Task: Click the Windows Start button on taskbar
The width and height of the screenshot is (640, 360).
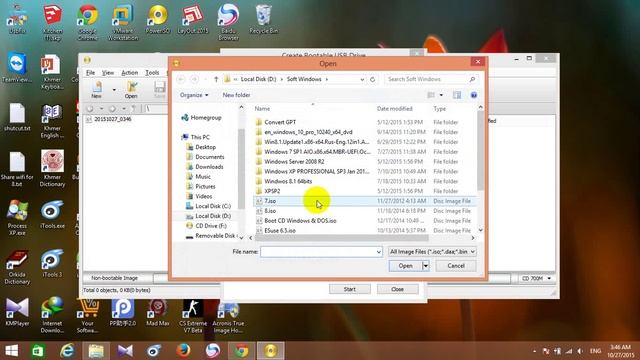Action: [x=12, y=351]
